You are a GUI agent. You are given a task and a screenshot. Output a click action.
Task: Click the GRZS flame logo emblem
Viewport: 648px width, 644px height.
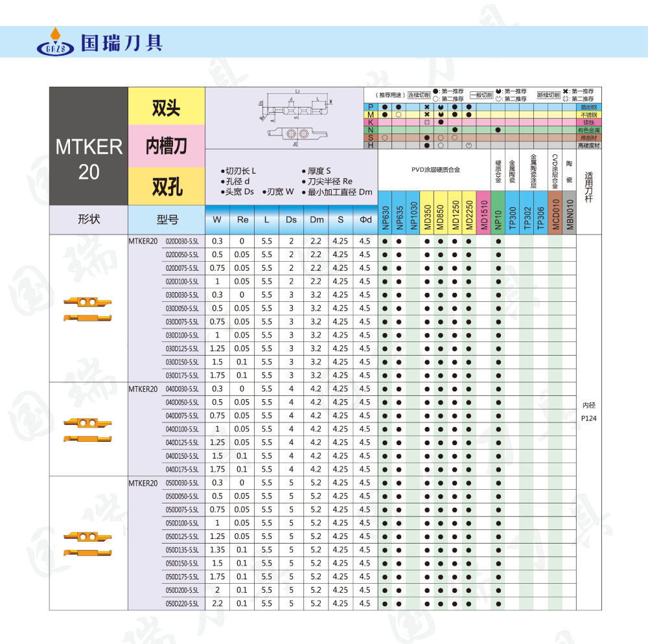tap(55, 41)
